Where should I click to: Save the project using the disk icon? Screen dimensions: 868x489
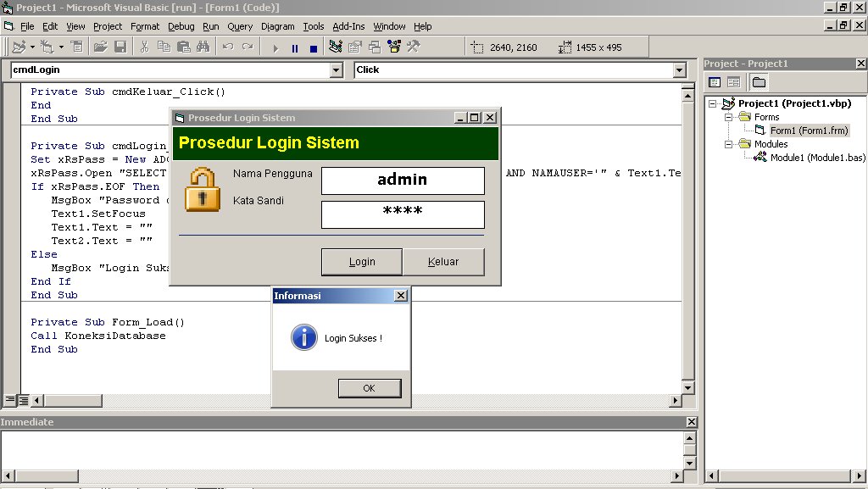pyautogui.click(x=120, y=47)
